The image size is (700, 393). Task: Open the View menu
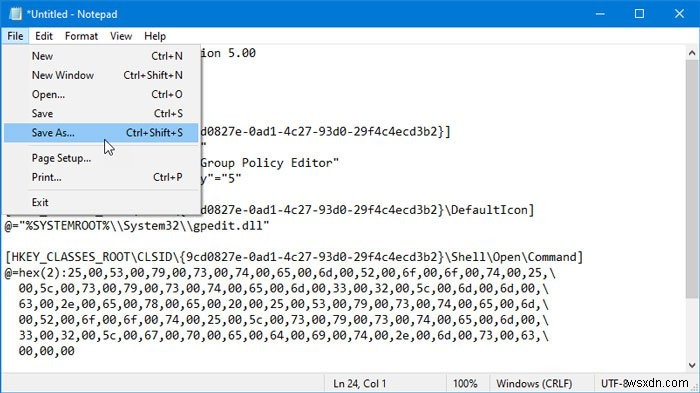click(121, 36)
